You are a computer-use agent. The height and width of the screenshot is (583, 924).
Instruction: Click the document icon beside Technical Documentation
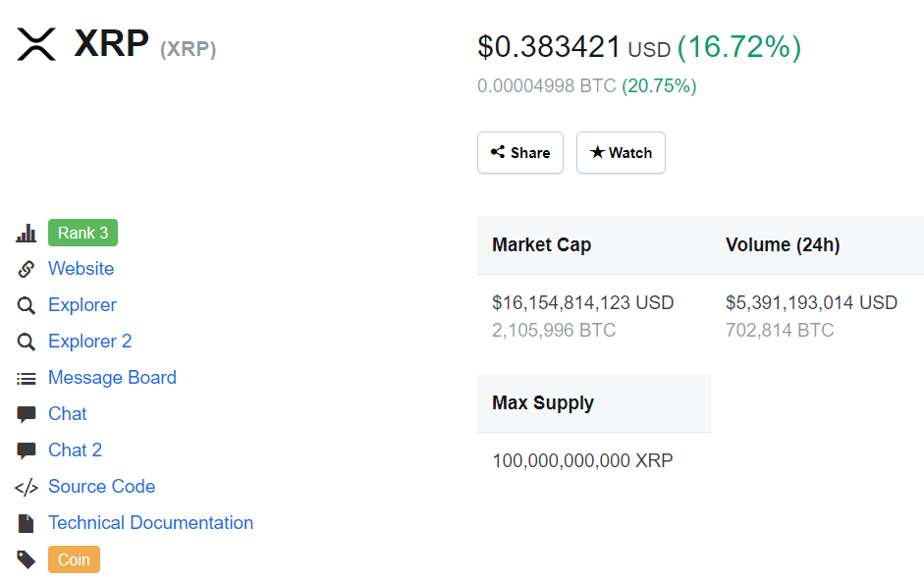[x=27, y=523]
